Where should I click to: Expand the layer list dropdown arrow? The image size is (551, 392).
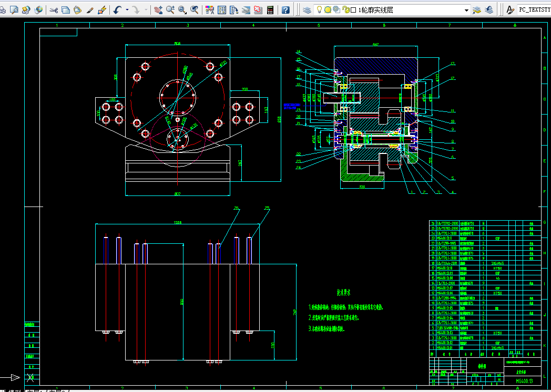(x=466, y=10)
